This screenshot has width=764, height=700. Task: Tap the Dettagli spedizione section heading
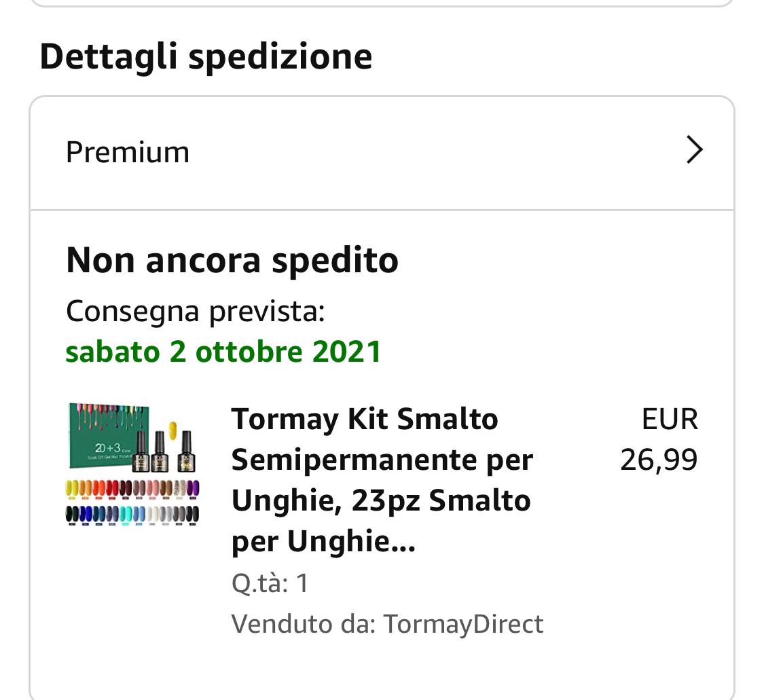tap(206, 56)
